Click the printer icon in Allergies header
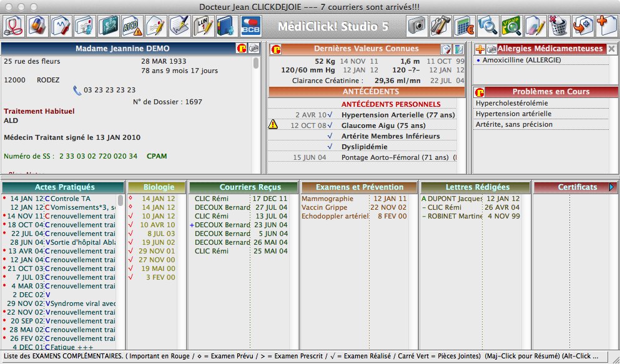620x364 pixels. pyautogui.click(x=491, y=49)
